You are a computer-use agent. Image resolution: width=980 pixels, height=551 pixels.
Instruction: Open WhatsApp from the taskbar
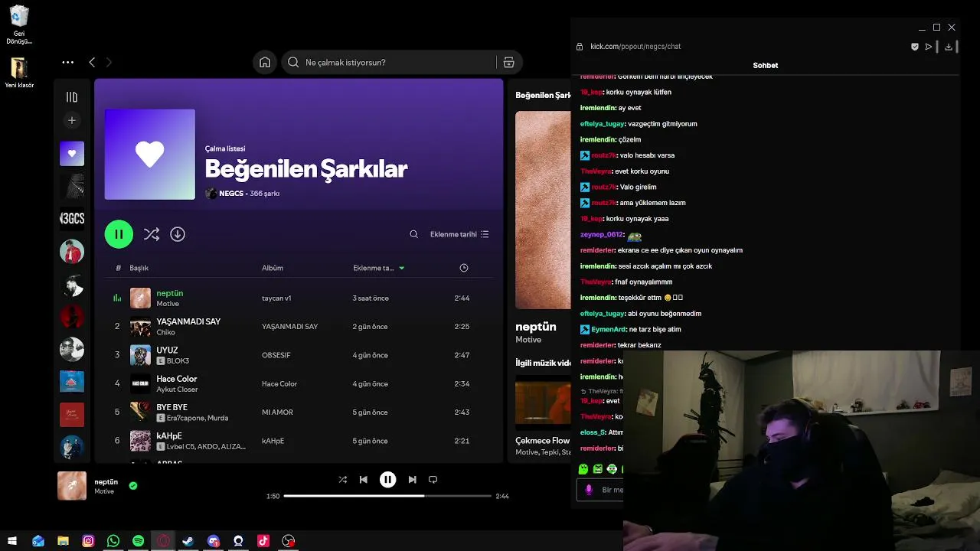tap(113, 541)
